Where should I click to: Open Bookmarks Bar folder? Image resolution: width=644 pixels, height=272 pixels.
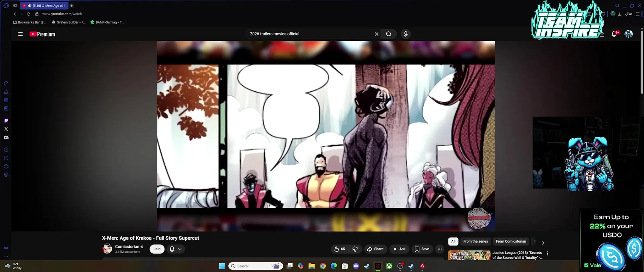click(x=29, y=22)
